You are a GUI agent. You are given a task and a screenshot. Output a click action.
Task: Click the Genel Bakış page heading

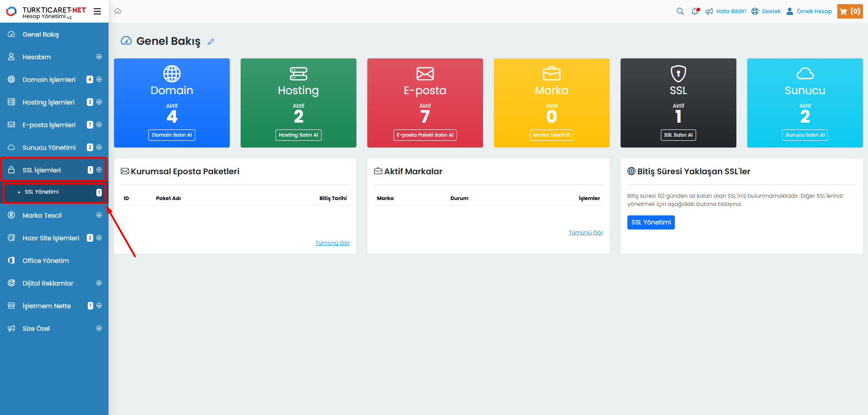pos(168,41)
